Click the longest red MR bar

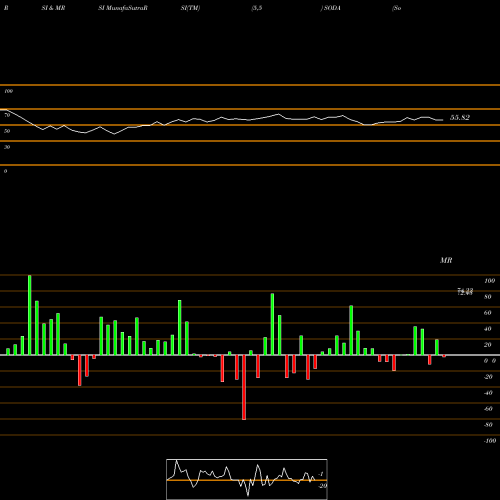[x=244, y=387]
